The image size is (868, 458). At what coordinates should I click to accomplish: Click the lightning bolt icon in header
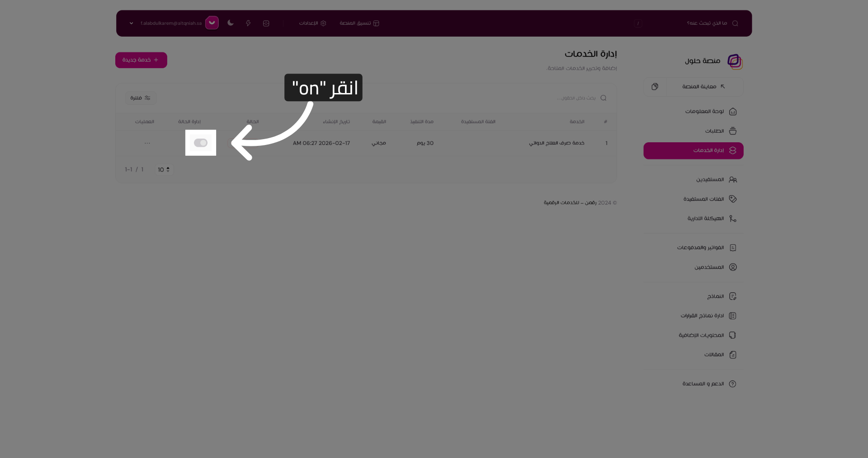click(248, 23)
